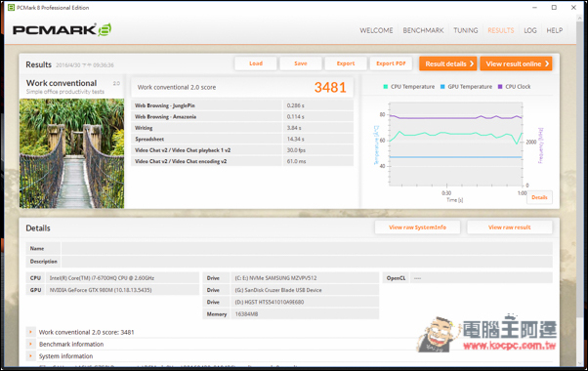Click the HGST HTS541010A9E680 drive value

305,302
